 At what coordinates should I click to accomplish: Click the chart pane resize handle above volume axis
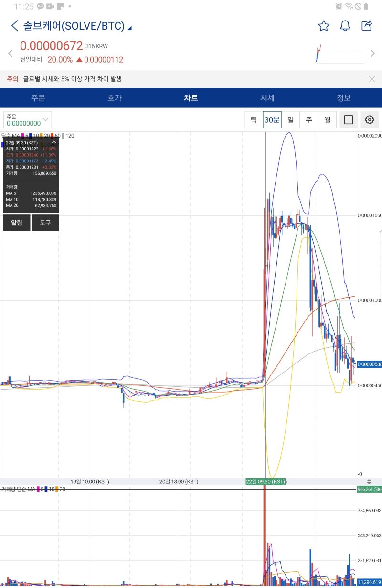click(369, 481)
